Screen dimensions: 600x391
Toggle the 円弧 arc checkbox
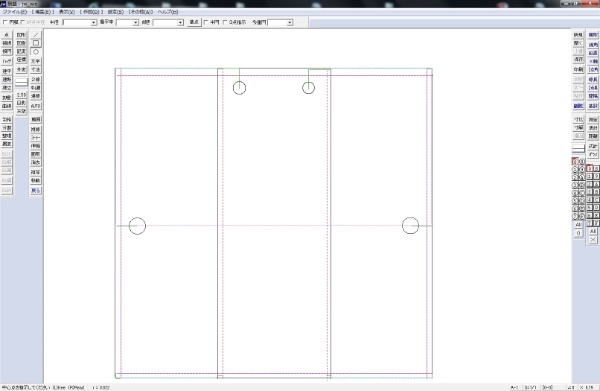point(11,23)
